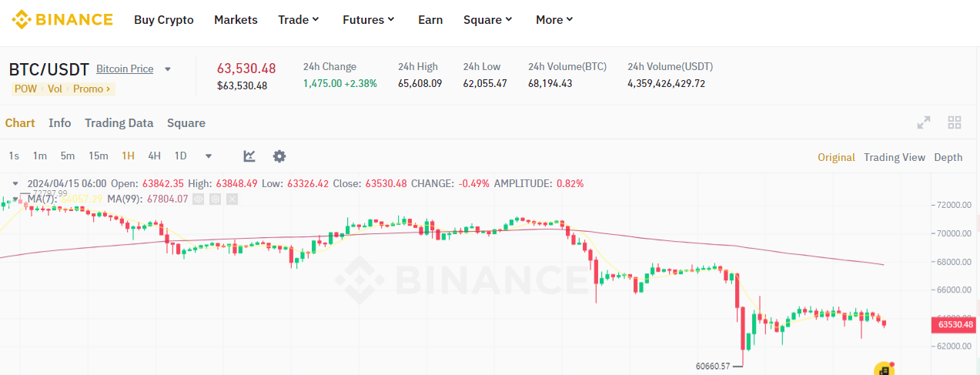980x375 pixels.
Task: Expand chart to fullscreen
Action: (924, 122)
